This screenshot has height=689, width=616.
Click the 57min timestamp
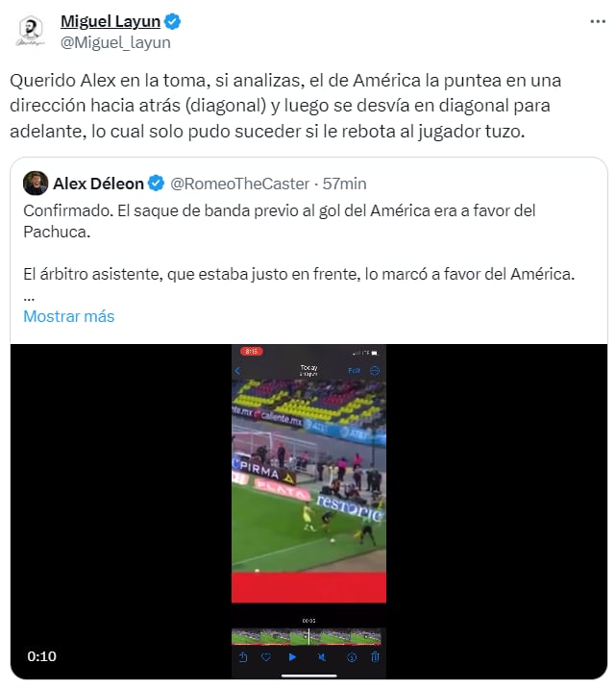coord(344,184)
